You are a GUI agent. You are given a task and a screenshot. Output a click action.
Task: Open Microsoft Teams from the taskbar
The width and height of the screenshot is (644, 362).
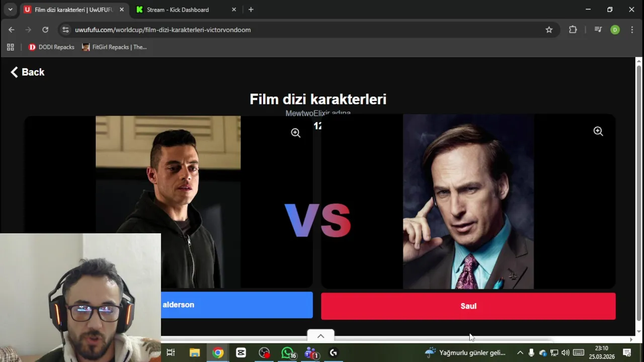tap(311, 352)
